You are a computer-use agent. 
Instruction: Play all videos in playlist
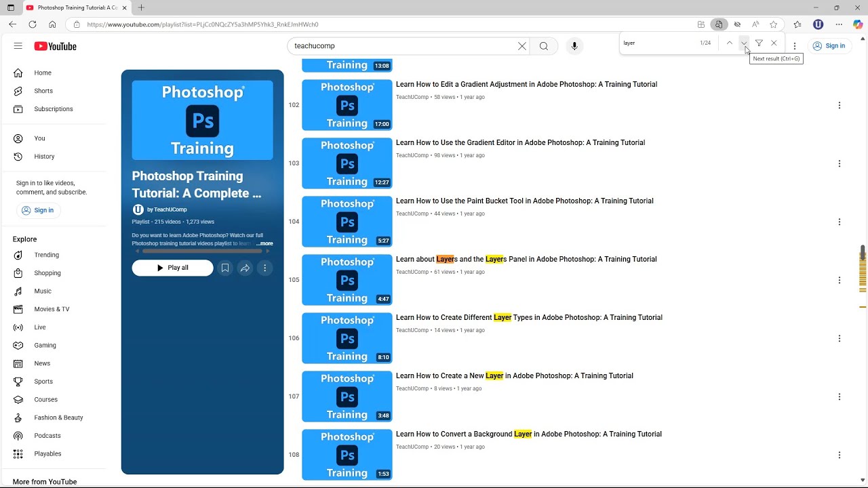point(172,268)
